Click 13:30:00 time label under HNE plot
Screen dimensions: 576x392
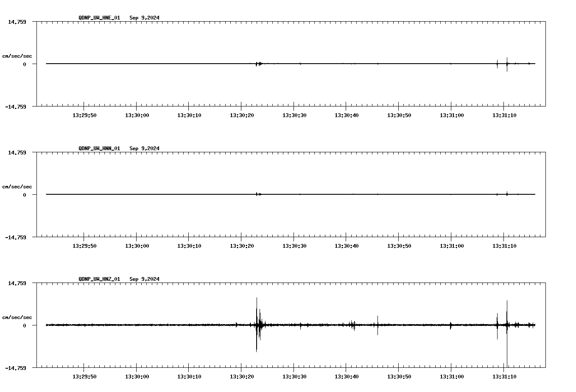click(136, 115)
